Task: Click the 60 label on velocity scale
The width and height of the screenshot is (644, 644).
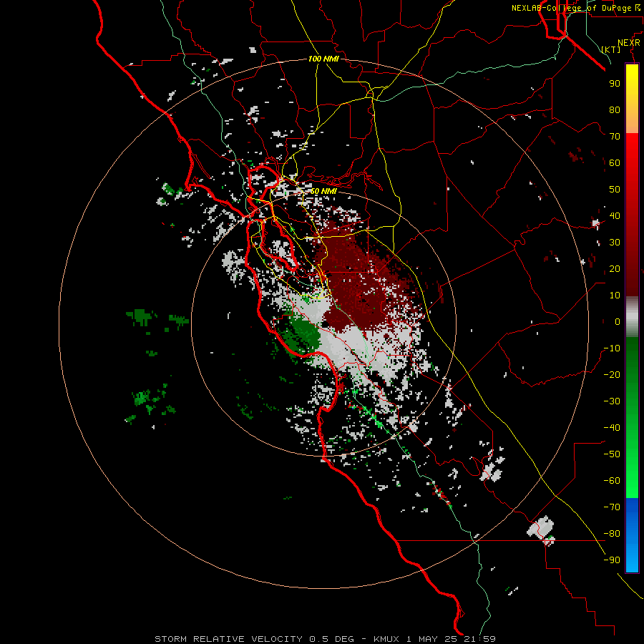Action: click(615, 162)
